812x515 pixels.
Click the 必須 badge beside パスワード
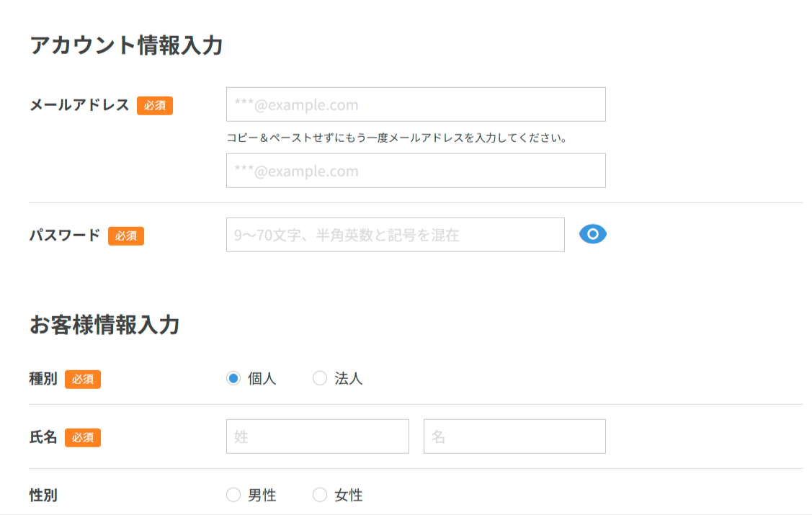point(126,236)
